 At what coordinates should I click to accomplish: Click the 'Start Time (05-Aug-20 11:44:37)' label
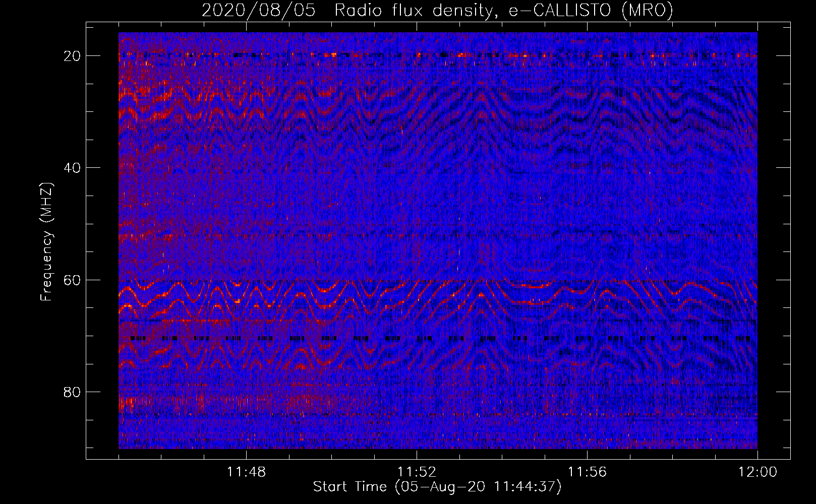pos(437,487)
